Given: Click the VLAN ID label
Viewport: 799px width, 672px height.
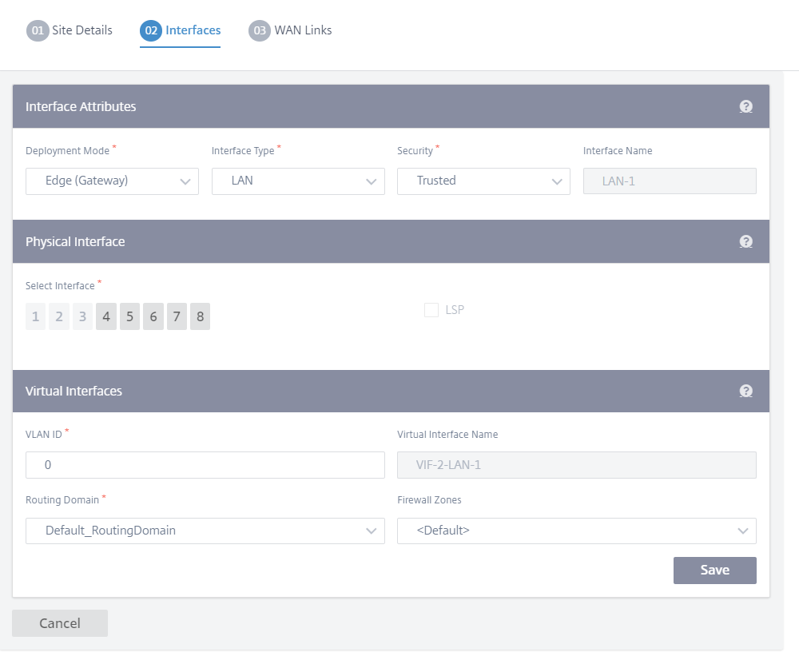Looking at the screenshot, I should [44, 435].
